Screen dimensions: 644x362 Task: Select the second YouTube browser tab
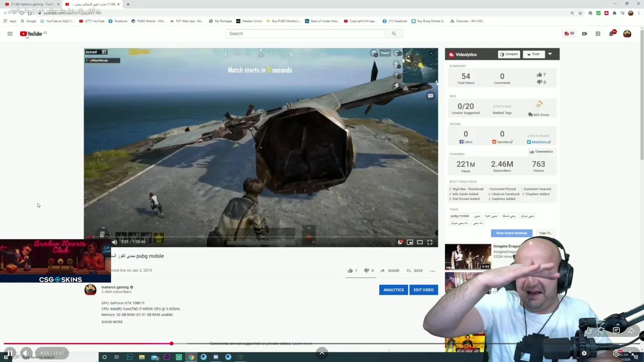click(92, 4)
